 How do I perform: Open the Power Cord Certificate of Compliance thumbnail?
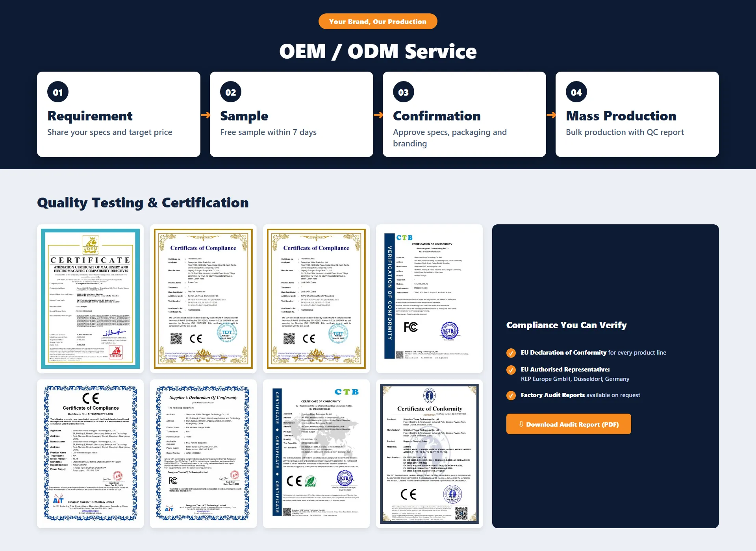pos(203,299)
